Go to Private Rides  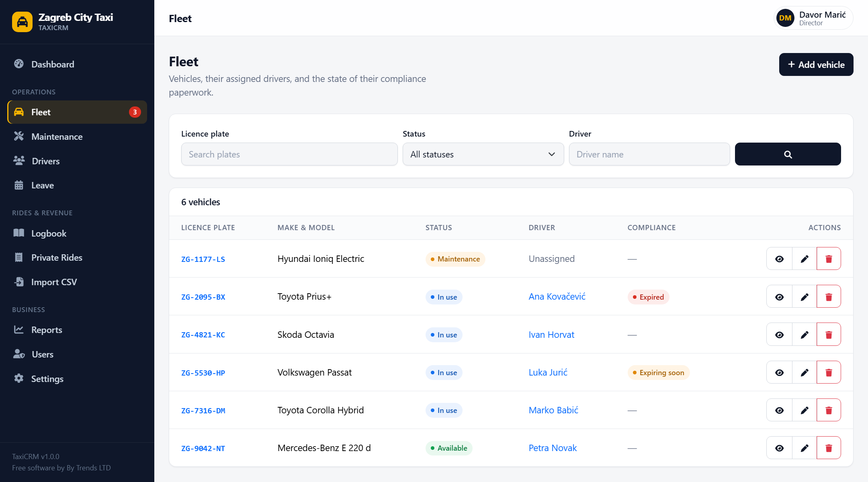click(x=77, y=257)
